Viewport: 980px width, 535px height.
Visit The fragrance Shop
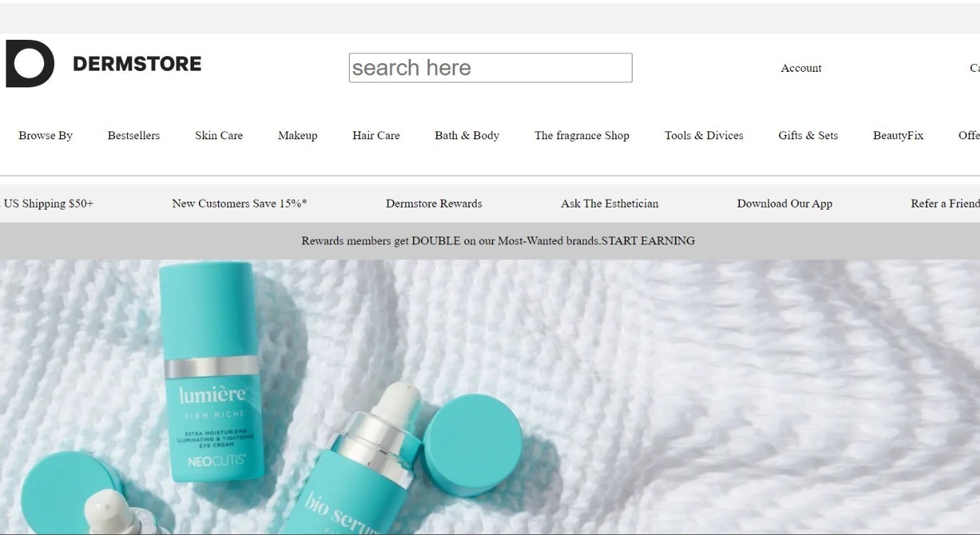pos(581,136)
